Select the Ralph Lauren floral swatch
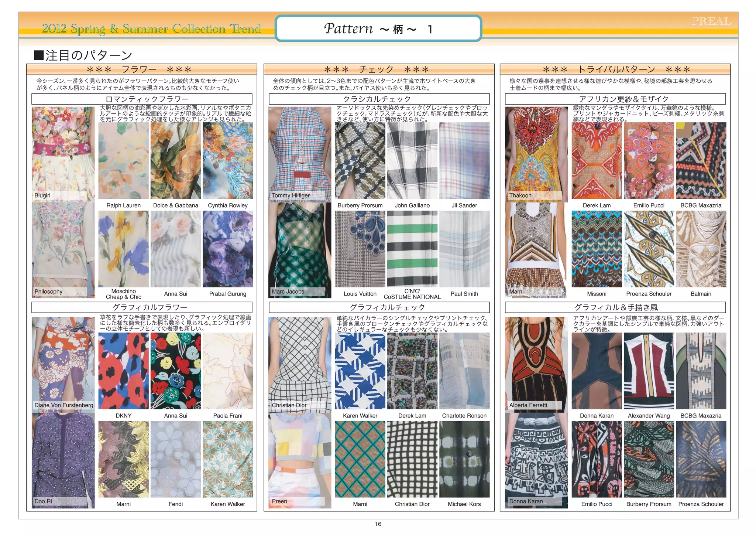 click(124, 161)
